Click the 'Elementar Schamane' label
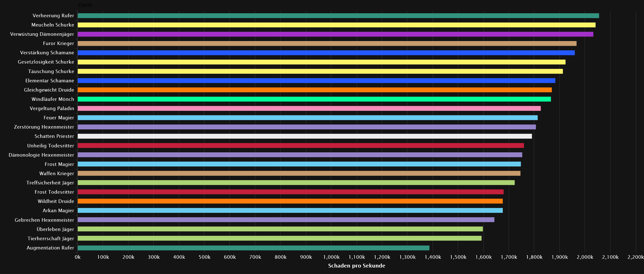 50,81
